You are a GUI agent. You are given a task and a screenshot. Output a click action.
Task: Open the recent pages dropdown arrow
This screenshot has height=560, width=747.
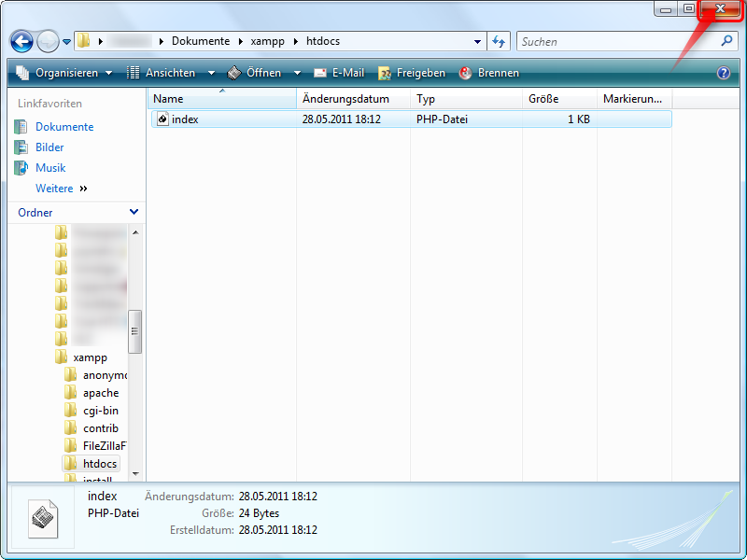coord(66,42)
